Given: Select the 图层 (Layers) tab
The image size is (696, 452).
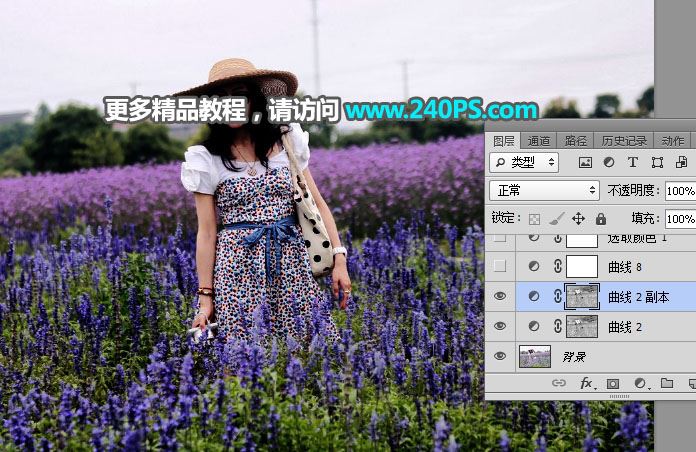Looking at the screenshot, I should (x=503, y=141).
